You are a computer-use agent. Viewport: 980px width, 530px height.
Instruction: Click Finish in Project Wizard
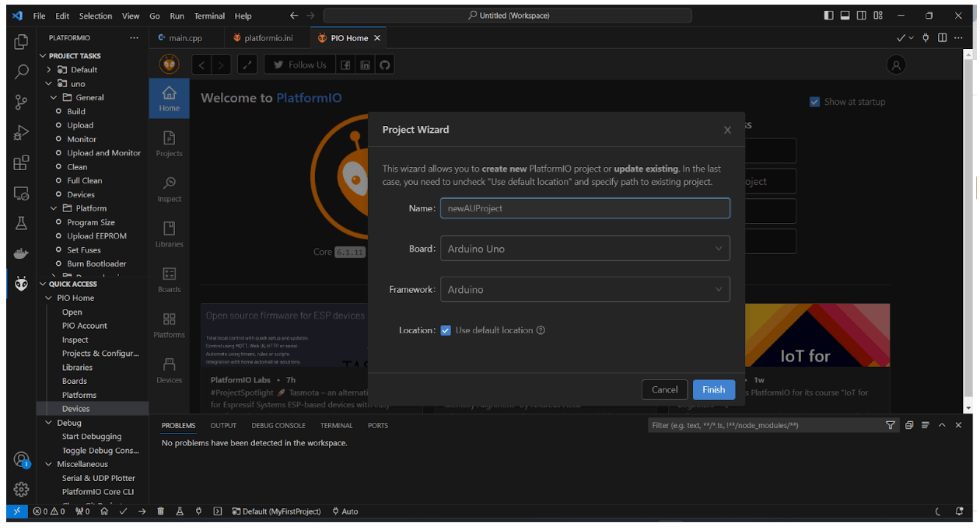pyautogui.click(x=713, y=389)
